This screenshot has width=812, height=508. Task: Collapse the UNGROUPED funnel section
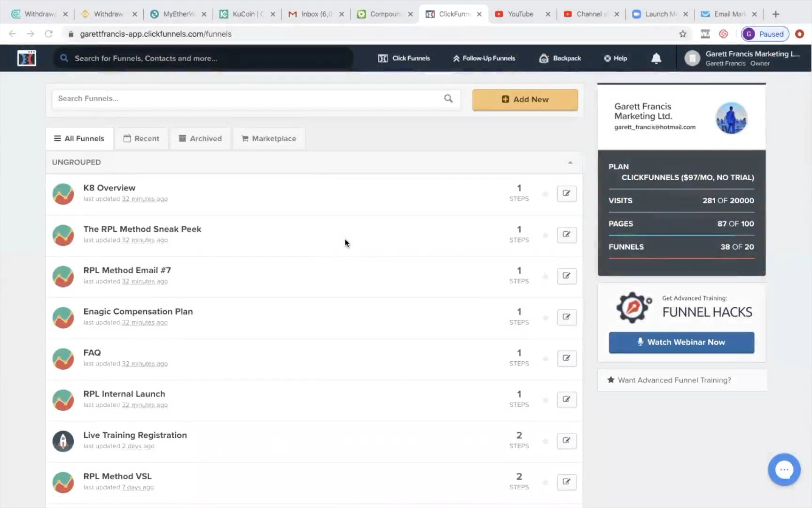570,162
